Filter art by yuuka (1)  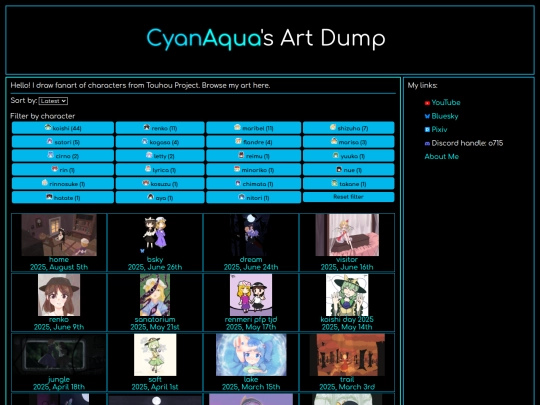pyautogui.click(x=349, y=156)
